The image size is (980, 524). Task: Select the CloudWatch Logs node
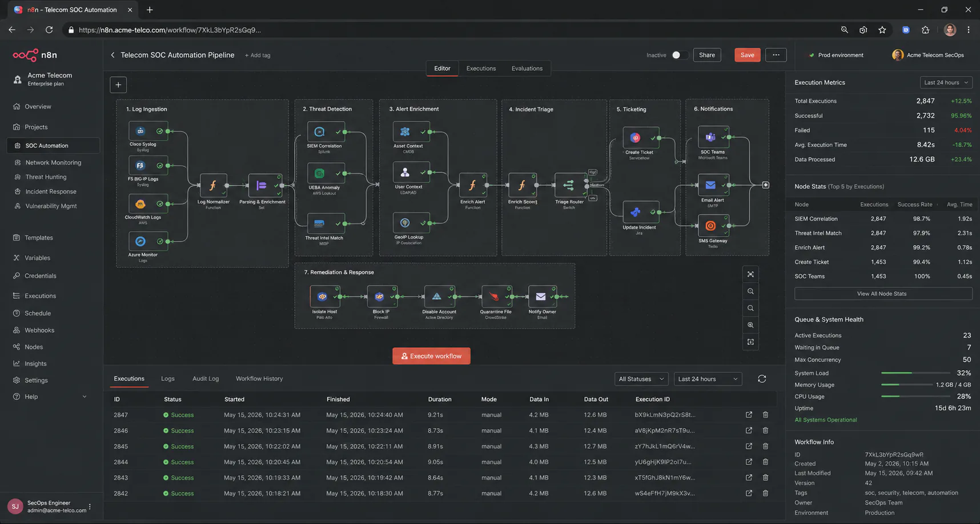(x=148, y=204)
